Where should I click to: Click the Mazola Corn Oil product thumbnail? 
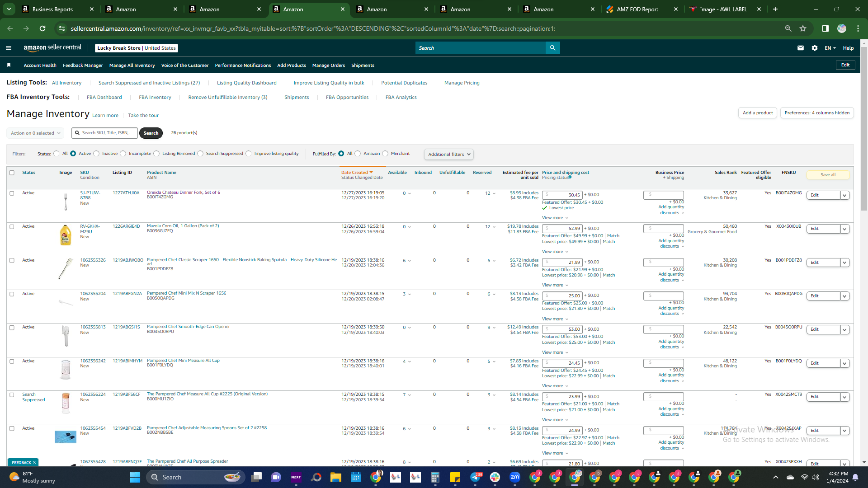click(66, 235)
